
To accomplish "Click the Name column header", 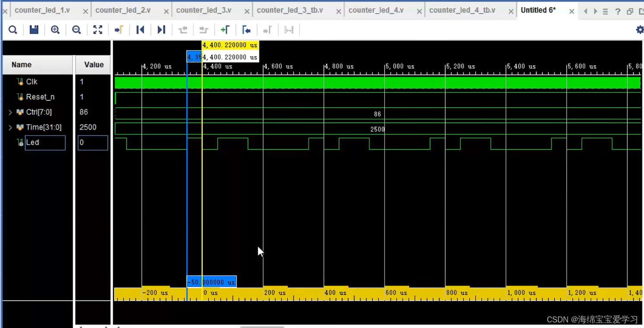I will (x=38, y=65).
